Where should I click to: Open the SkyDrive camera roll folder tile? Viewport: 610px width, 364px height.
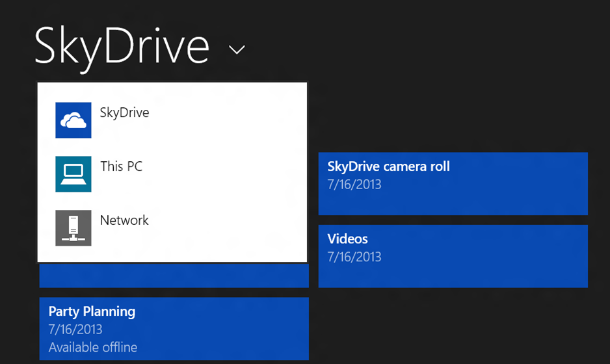[x=453, y=183]
